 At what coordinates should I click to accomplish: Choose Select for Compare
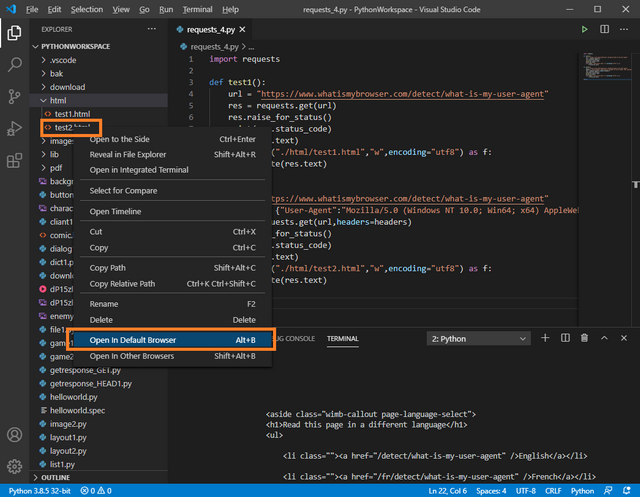pyautogui.click(x=173, y=191)
